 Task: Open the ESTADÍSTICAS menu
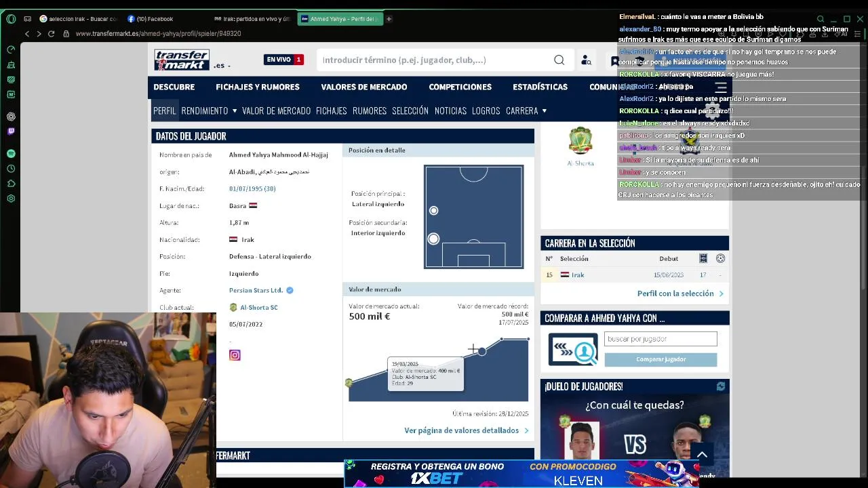click(x=540, y=87)
